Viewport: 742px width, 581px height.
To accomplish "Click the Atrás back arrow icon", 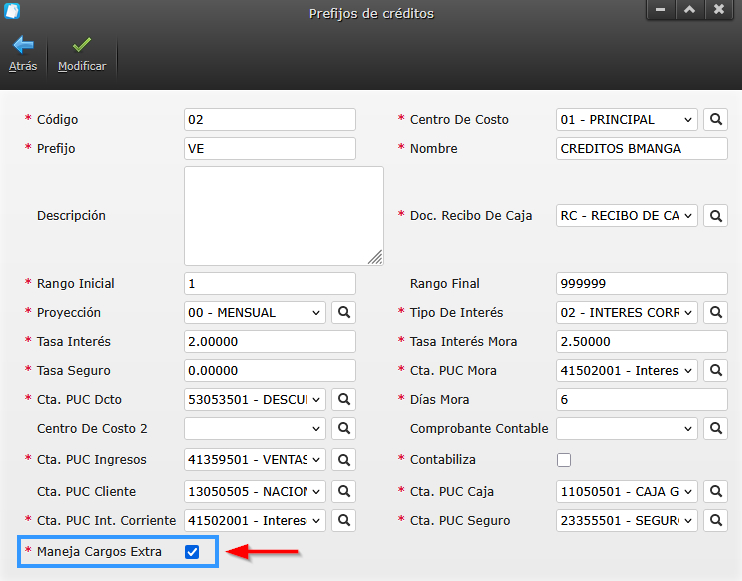I will [22, 46].
